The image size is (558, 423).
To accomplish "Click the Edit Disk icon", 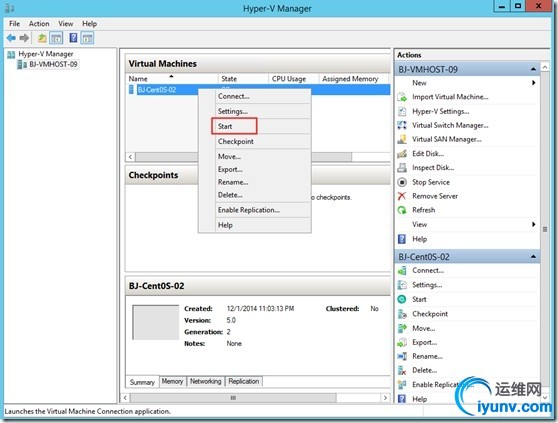I will click(x=402, y=154).
